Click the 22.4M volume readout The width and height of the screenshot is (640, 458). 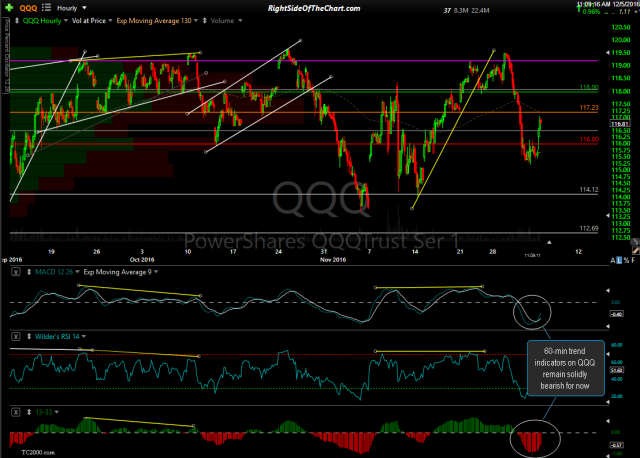click(x=480, y=11)
